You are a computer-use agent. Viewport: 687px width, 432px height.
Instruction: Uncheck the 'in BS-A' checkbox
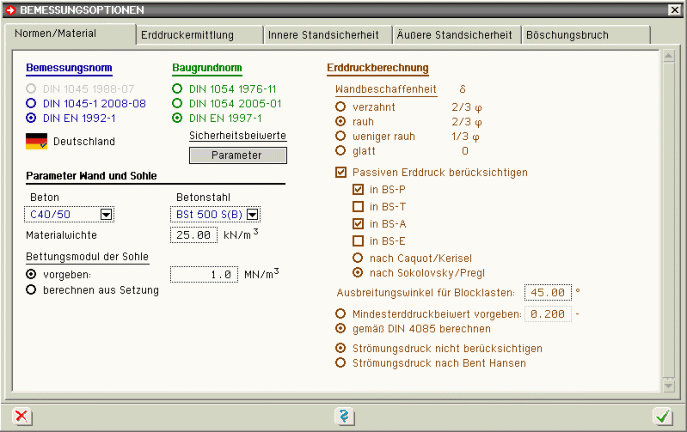(358, 223)
